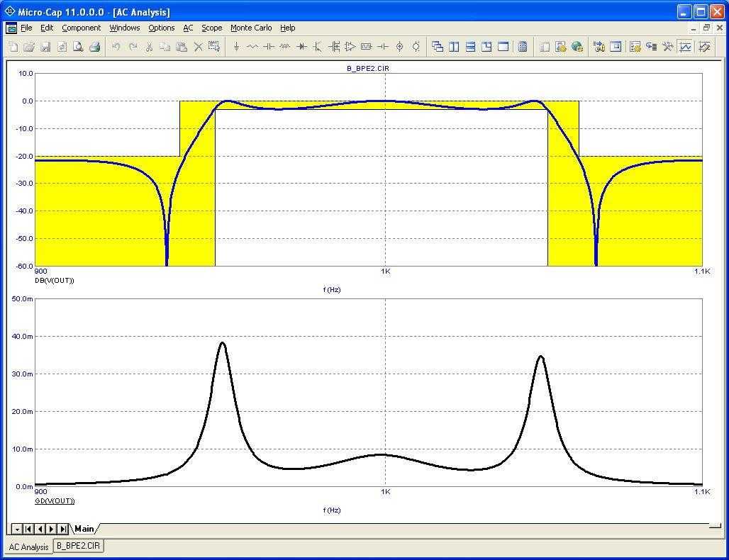Image resolution: width=729 pixels, height=560 pixels.
Task: Paste from the clipboard
Action: click(182, 46)
